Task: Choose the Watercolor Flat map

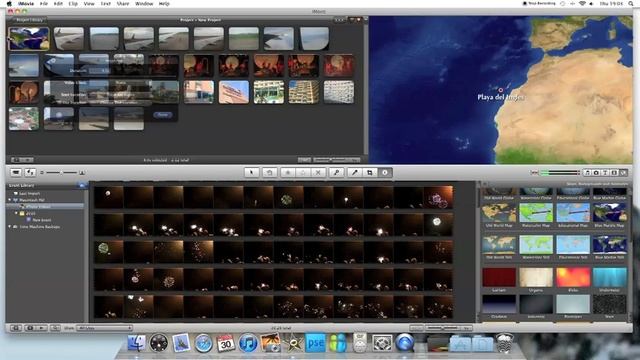Action: coord(536,245)
